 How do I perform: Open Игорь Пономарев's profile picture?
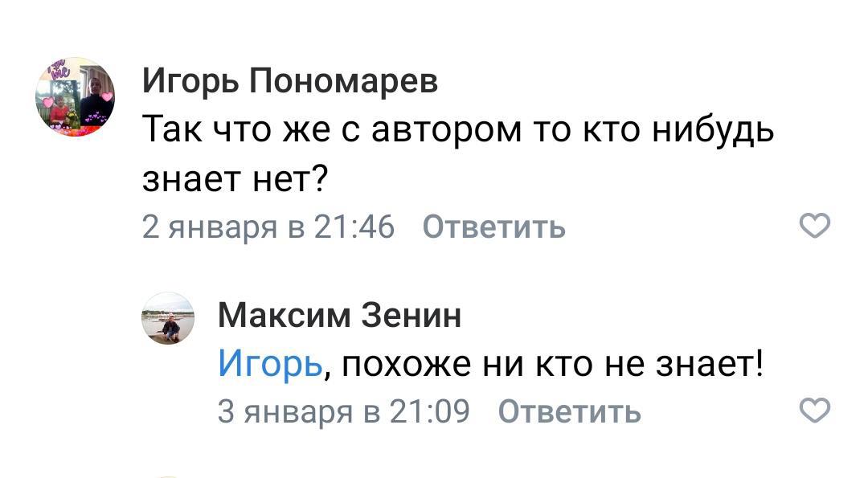(x=76, y=98)
